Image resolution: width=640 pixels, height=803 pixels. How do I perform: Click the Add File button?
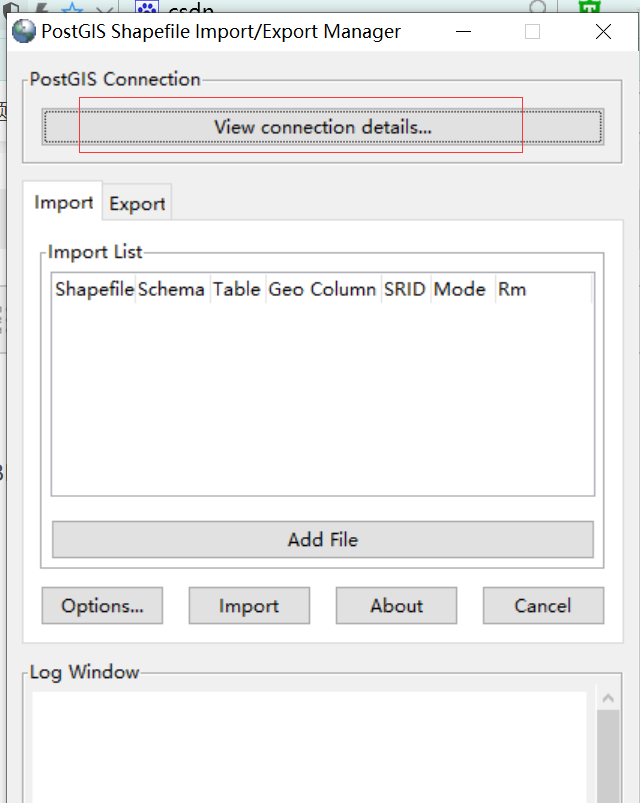click(323, 540)
